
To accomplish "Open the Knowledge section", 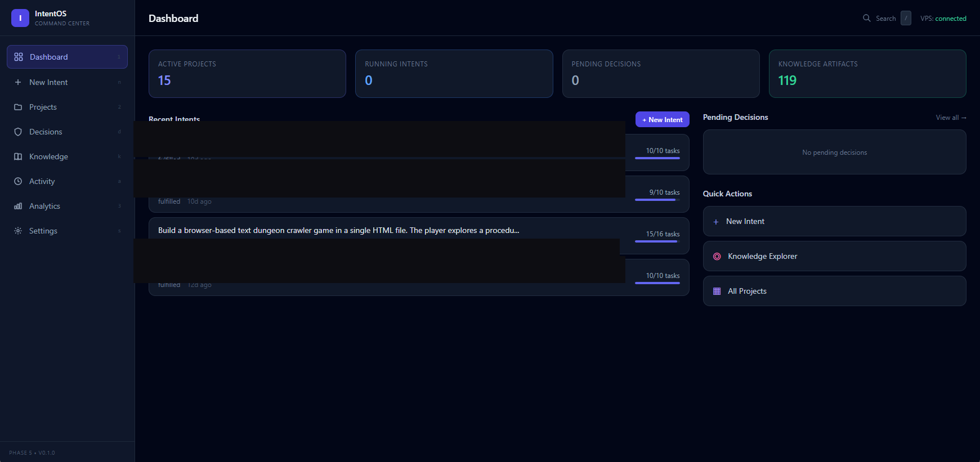I will pyautogui.click(x=67, y=156).
